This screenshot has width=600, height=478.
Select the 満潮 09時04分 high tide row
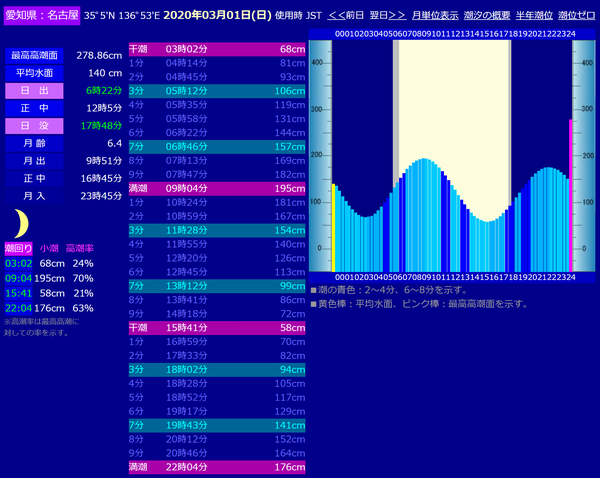tap(217, 189)
